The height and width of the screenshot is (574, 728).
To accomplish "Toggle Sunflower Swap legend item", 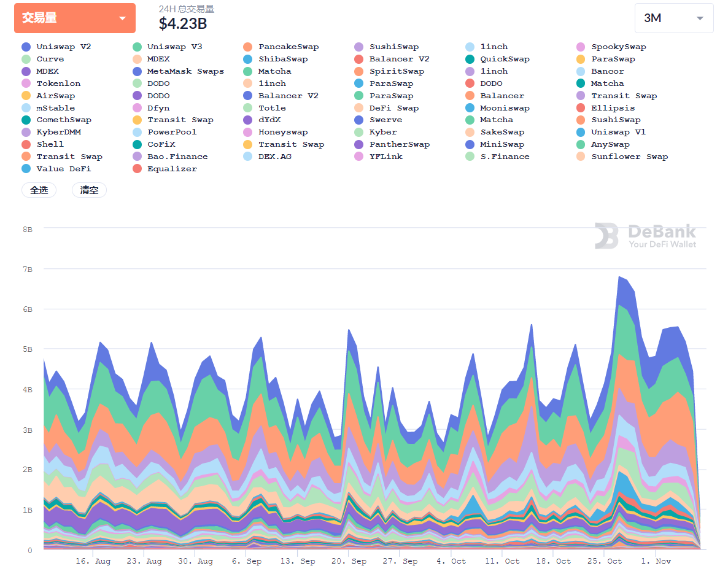I will (x=622, y=157).
